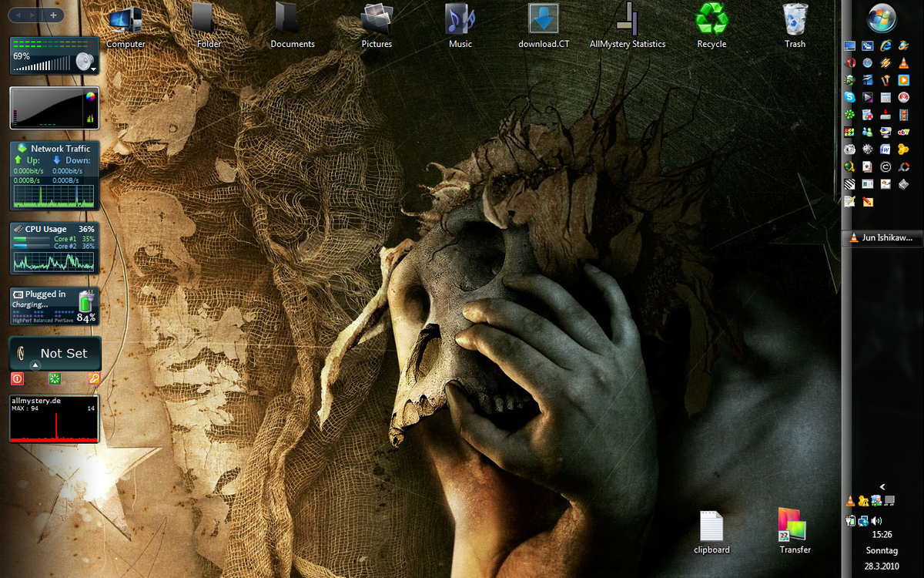924x578 pixels.
Task: Click the network tray icon
Action: [x=863, y=521]
